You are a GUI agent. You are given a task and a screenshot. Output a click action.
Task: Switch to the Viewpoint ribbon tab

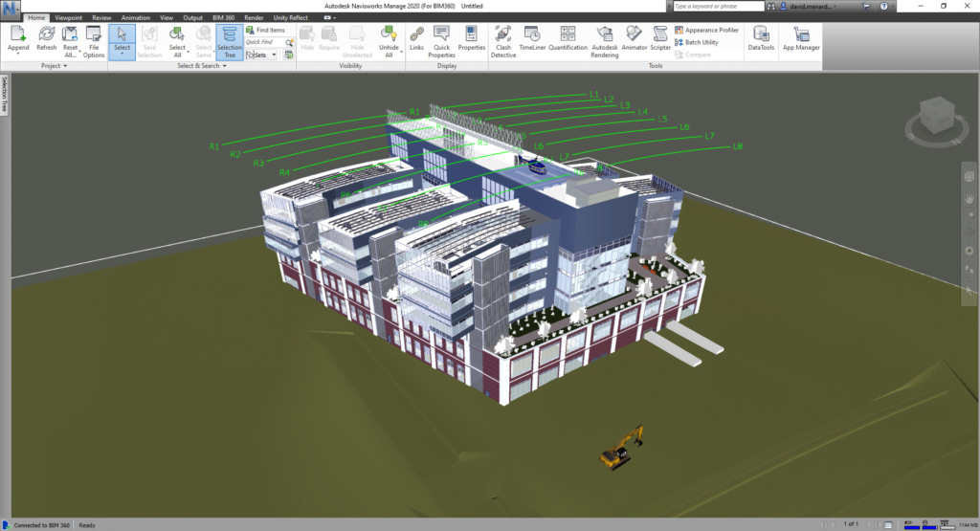tap(68, 17)
